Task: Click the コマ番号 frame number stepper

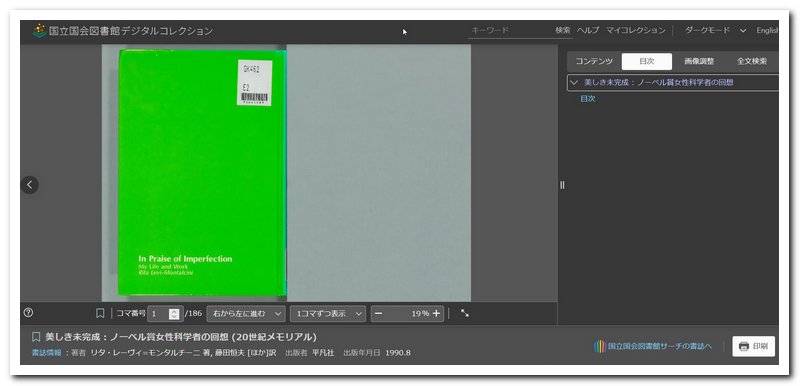Action: coord(174,314)
